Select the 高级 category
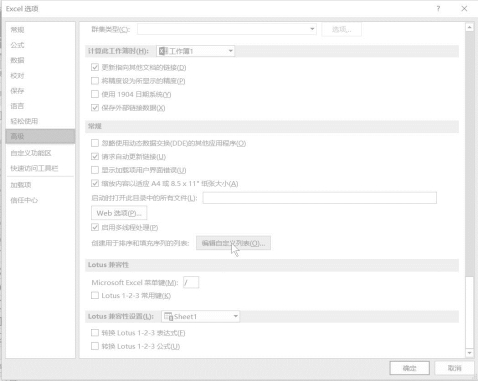 pyautogui.click(x=40, y=136)
